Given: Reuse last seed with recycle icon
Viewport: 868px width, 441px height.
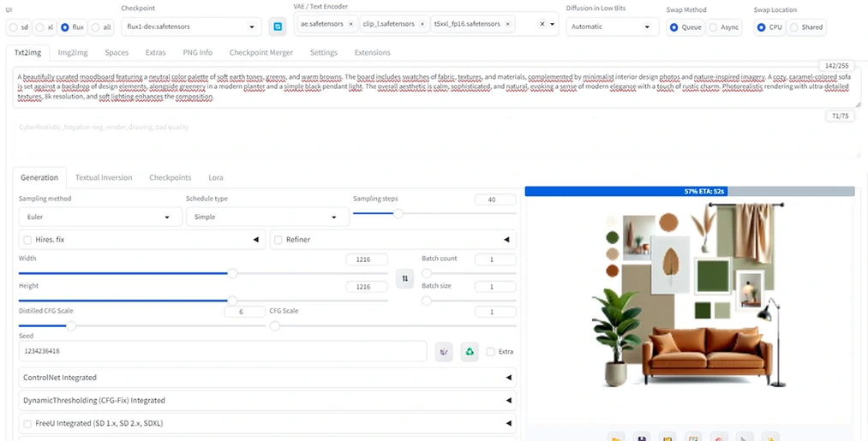Looking at the screenshot, I should coord(470,351).
